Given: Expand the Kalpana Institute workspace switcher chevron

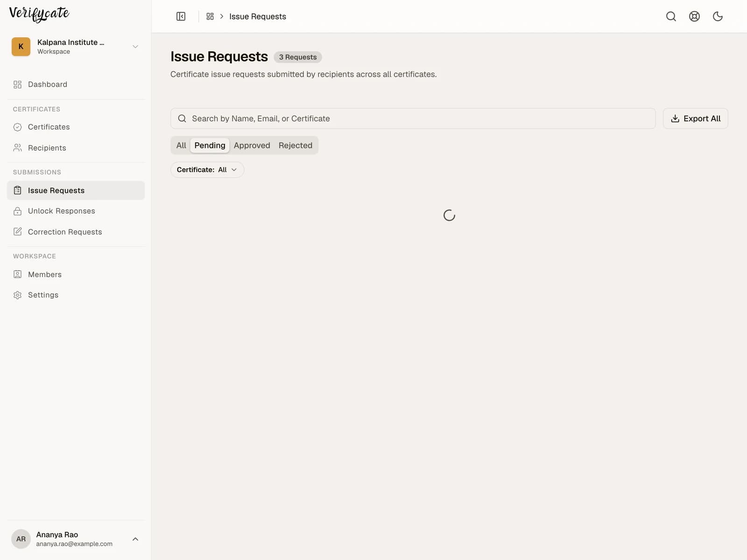Looking at the screenshot, I should tap(135, 47).
